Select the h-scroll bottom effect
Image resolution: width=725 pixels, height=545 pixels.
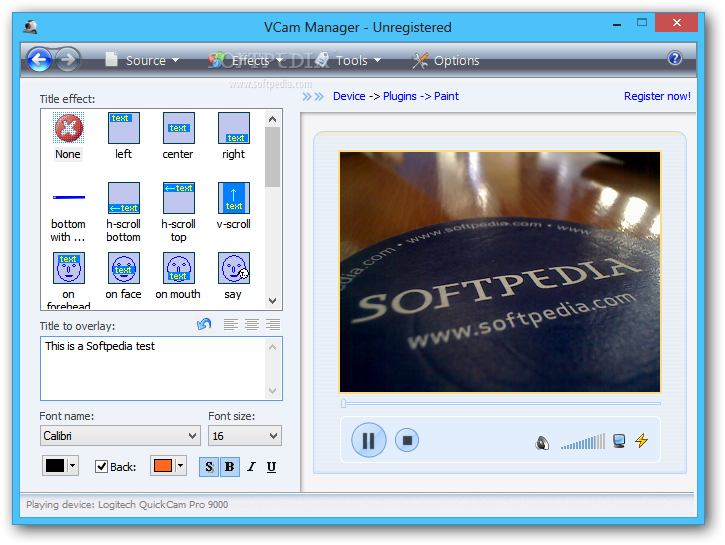(123, 212)
